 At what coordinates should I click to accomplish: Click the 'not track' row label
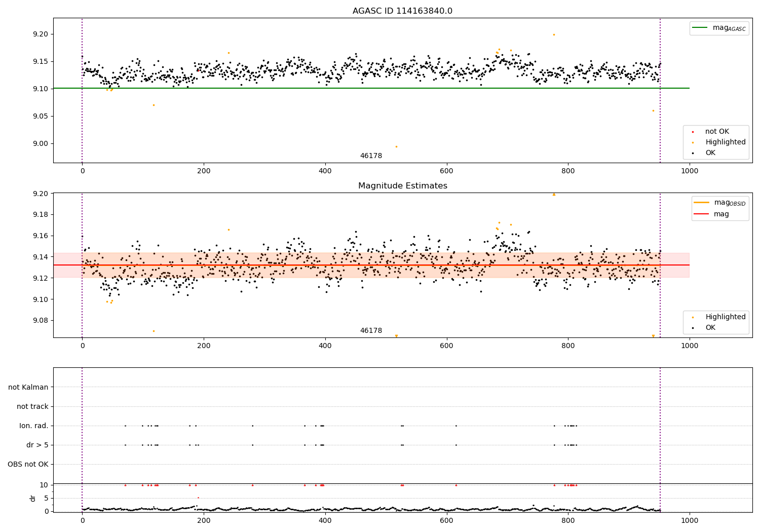32,407
